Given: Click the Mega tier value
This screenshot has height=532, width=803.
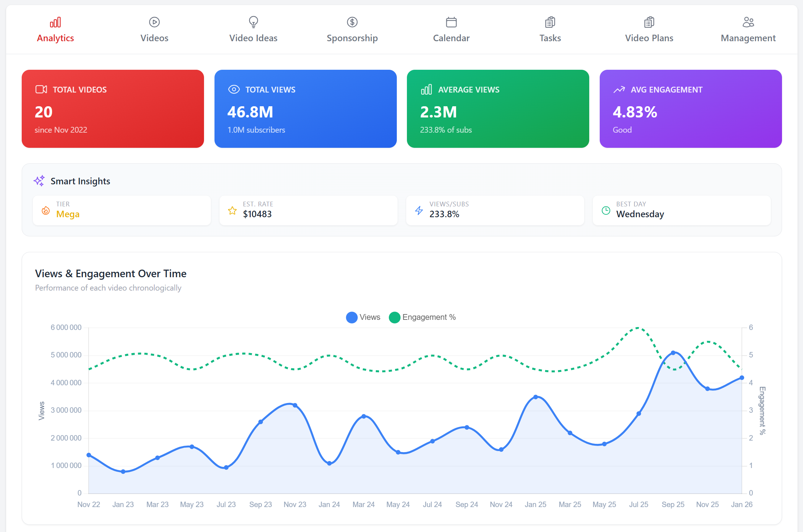Looking at the screenshot, I should coord(68,214).
